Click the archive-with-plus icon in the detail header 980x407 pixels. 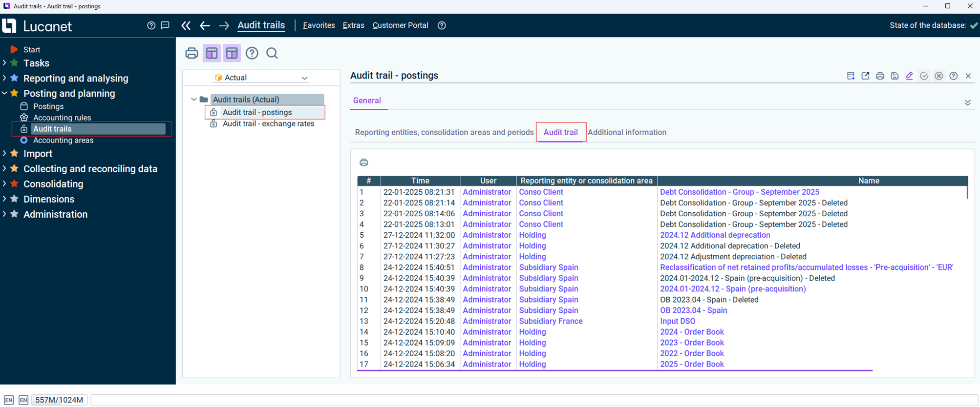pyautogui.click(x=851, y=76)
